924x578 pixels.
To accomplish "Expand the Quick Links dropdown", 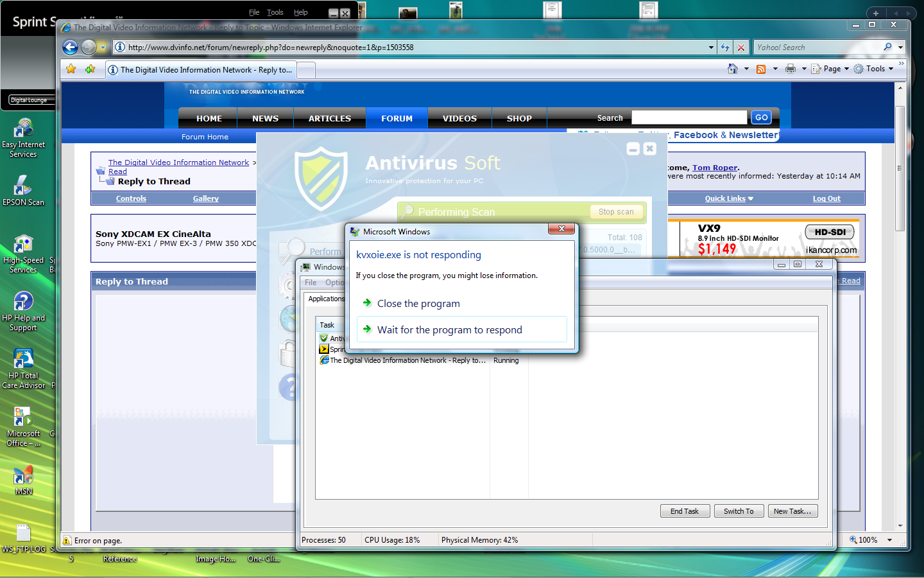I will 729,198.
